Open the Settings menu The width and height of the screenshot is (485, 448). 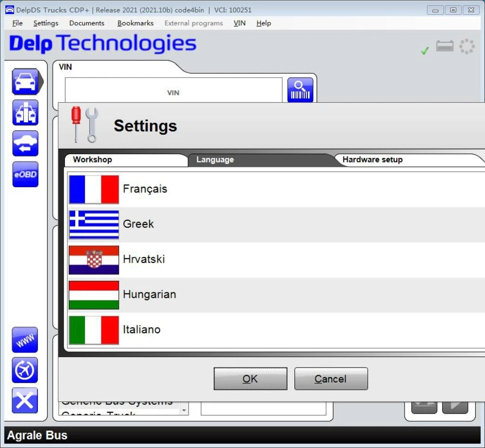(x=46, y=23)
